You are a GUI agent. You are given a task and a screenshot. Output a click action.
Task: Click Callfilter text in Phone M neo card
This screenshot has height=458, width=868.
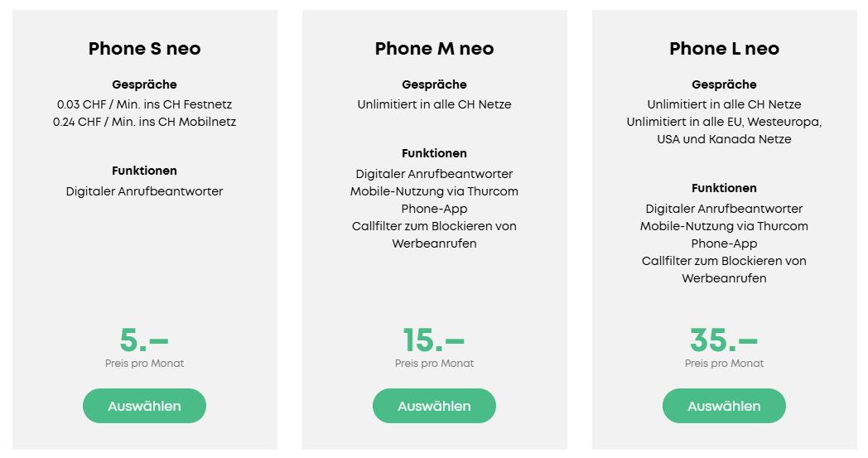pyautogui.click(x=434, y=226)
